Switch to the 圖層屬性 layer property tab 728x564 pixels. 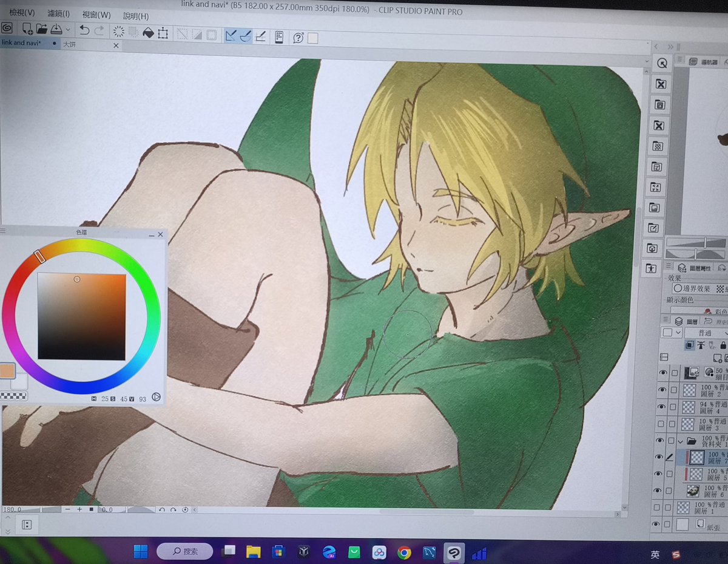[x=695, y=267]
